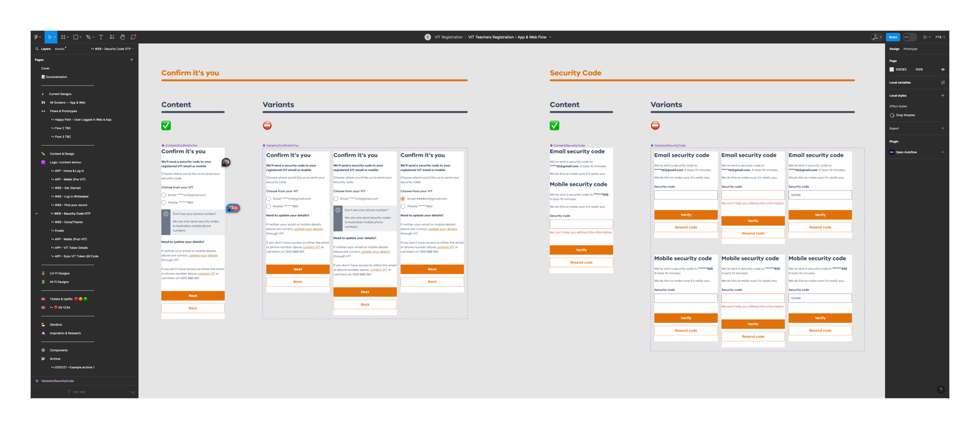Switch to the Assets tab
The width and height of the screenshot is (980, 429).
point(60,49)
